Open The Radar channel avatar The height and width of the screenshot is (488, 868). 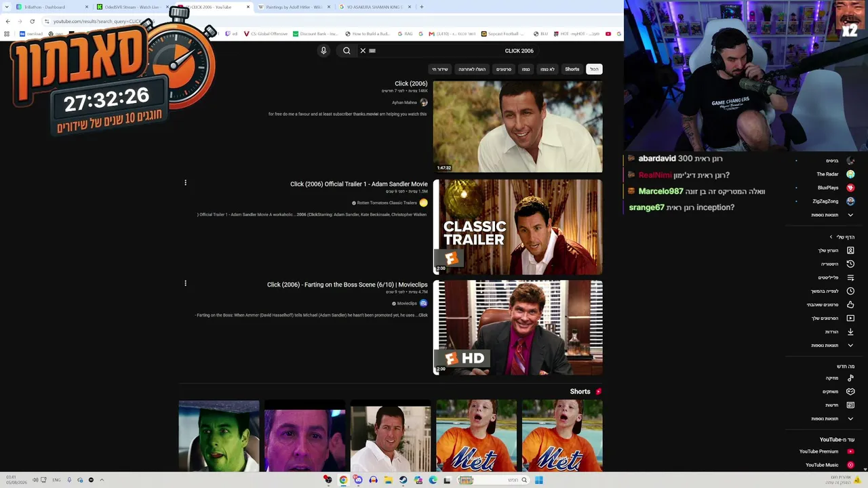click(x=850, y=174)
